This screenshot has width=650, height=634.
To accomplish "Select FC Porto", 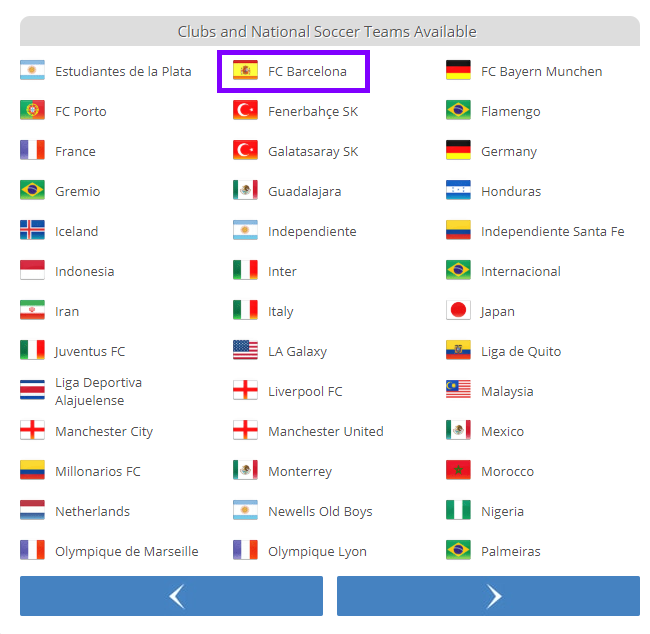I will (x=81, y=112).
